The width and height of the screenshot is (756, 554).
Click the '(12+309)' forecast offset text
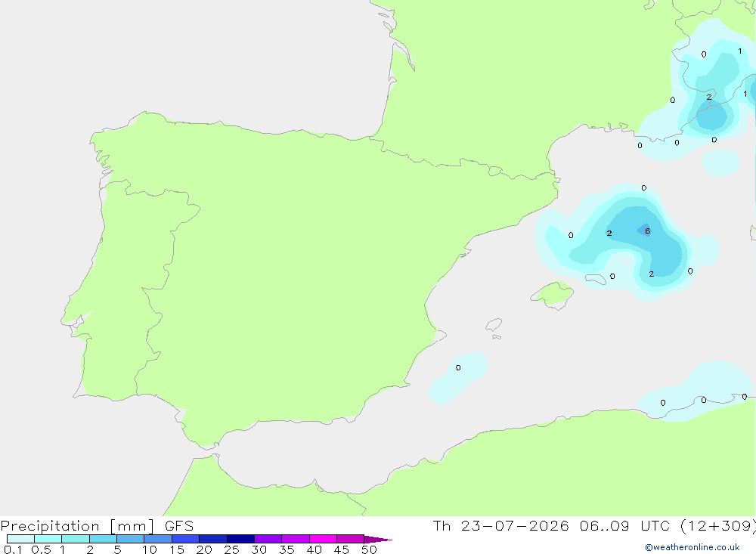click(x=718, y=526)
